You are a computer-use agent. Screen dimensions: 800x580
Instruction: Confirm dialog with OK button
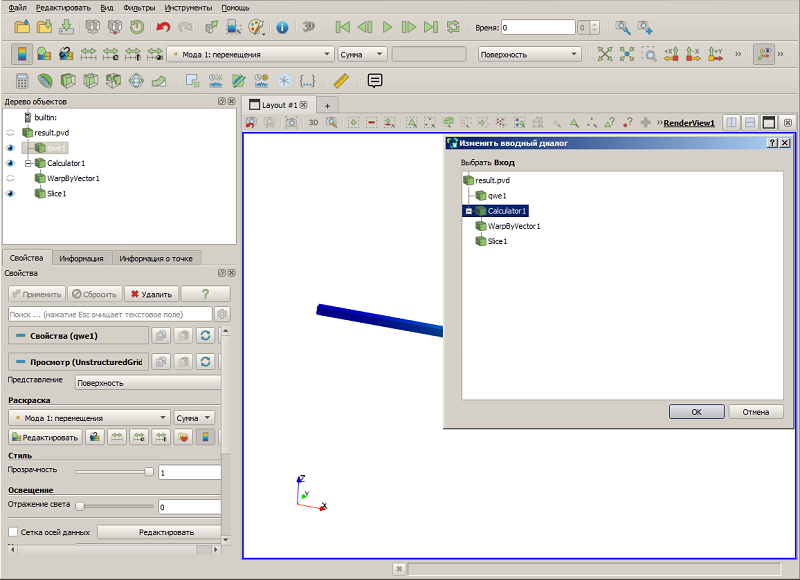pyautogui.click(x=696, y=412)
